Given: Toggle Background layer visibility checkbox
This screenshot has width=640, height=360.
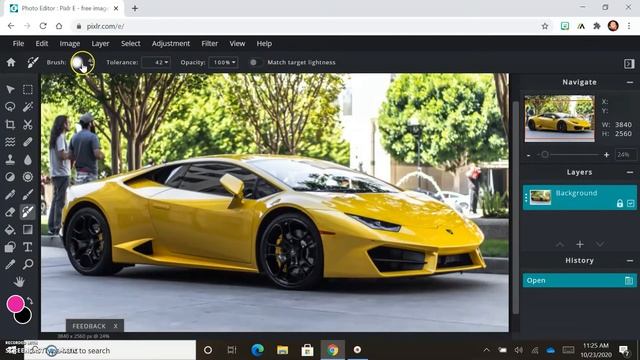Looking at the screenshot, I should (x=631, y=203).
